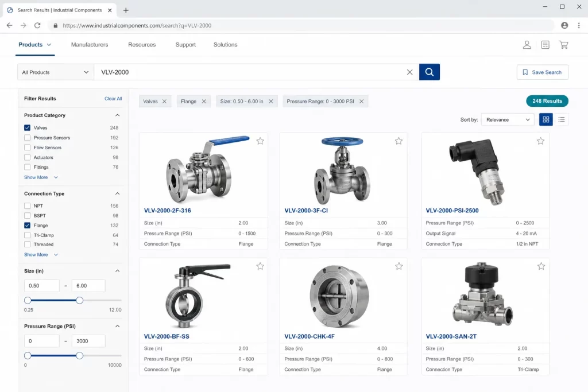Open the Manufacturers menu
588x392 pixels.
(90, 45)
